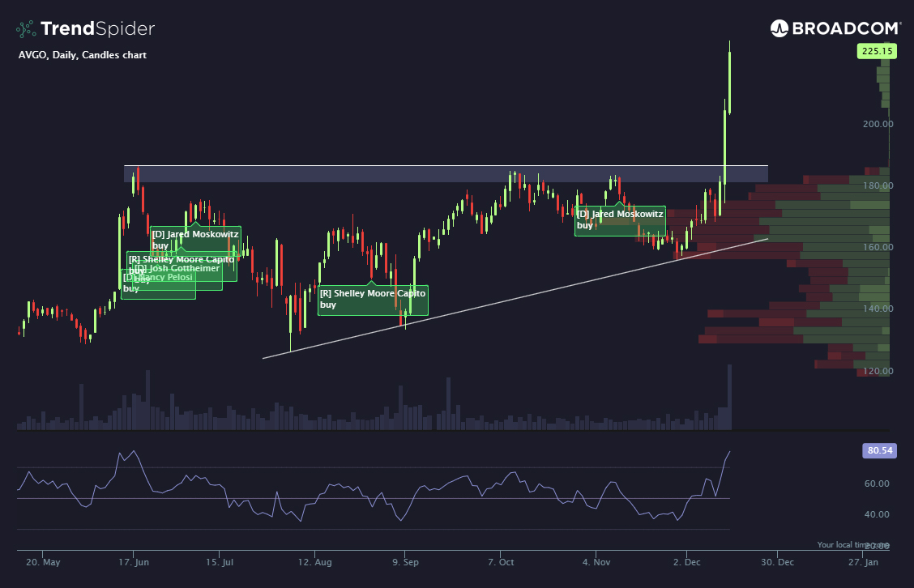Click the 60.00 RSI axis label
This screenshot has width=914, height=588.
(x=877, y=483)
